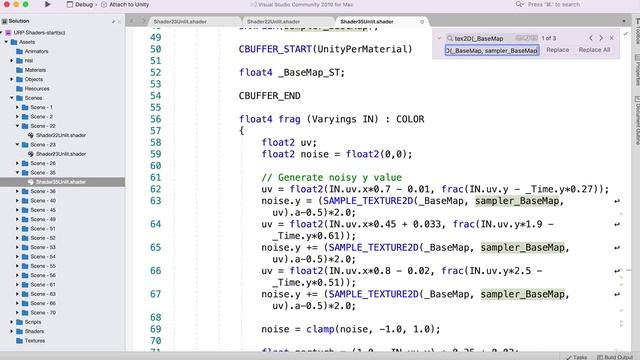Navigate back with the editor history arrow

pyautogui.click(x=132, y=21)
